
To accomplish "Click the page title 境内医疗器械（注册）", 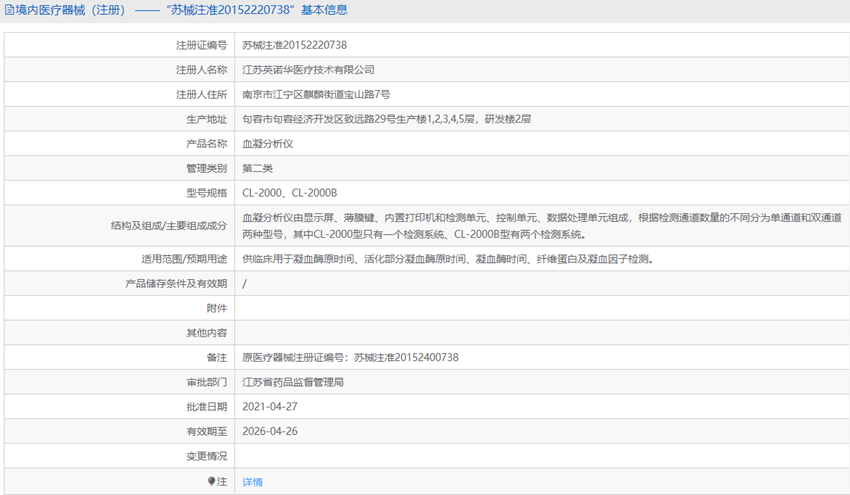I will (x=70, y=10).
